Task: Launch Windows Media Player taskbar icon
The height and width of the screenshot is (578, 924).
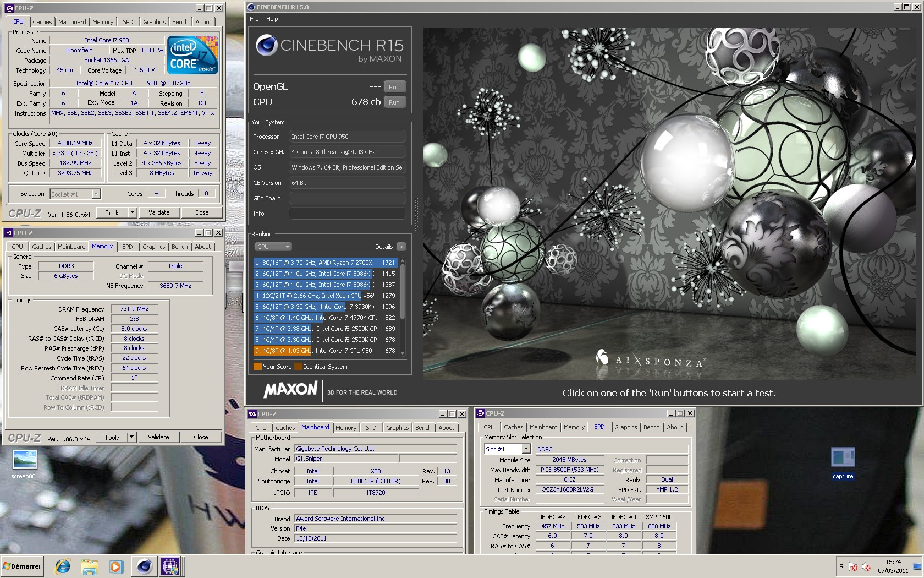Action: [x=116, y=566]
